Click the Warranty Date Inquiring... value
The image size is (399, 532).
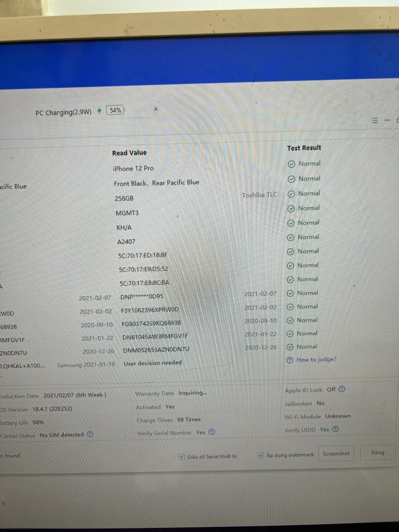point(193,393)
